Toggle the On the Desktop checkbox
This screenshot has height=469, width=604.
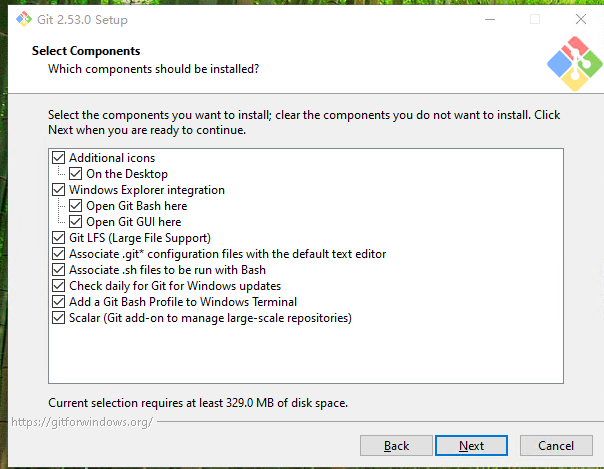click(x=76, y=174)
